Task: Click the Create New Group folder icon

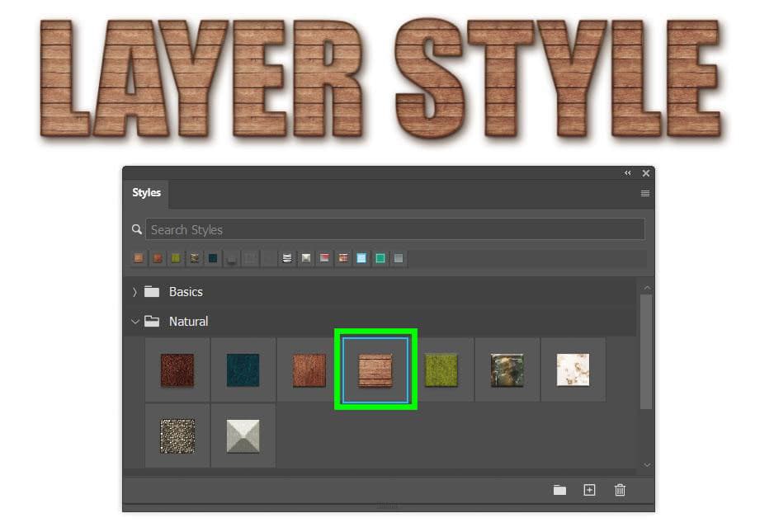Action: pyautogui.click(x=559, y=490)
